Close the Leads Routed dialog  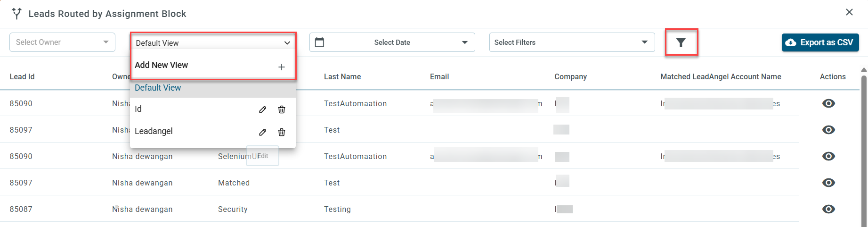pos(849,12)
